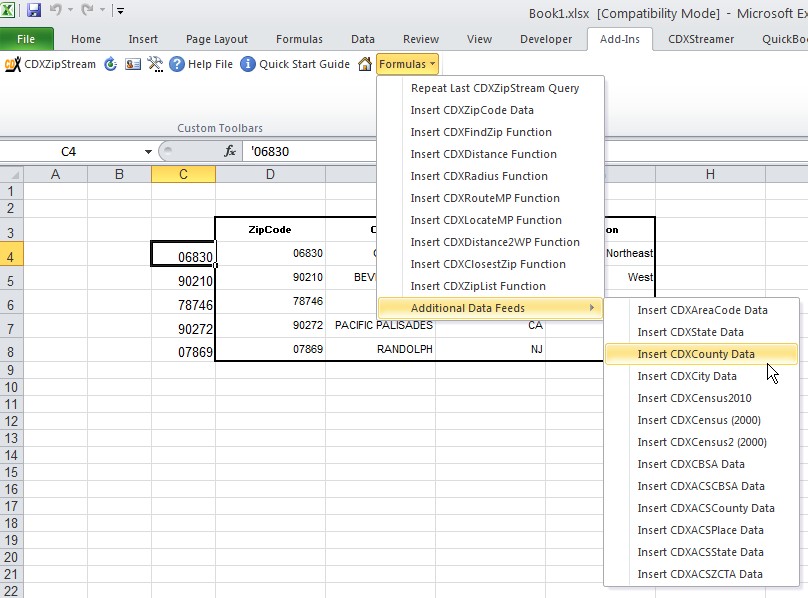Choose Insert CDXClosestZip Function
Image resolution: width=808 pixels, height=598 pixels.
pos(490,264)
